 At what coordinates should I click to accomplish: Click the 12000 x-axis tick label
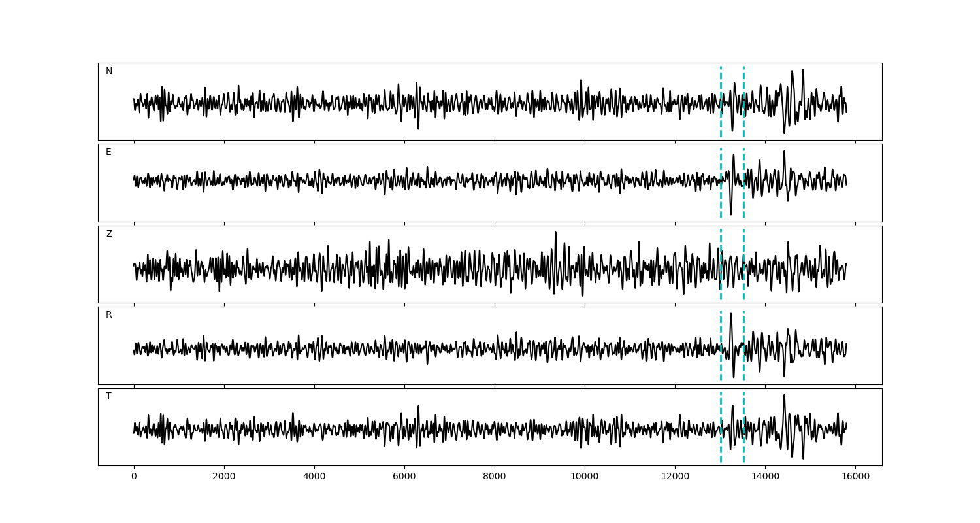pos(675,477)
